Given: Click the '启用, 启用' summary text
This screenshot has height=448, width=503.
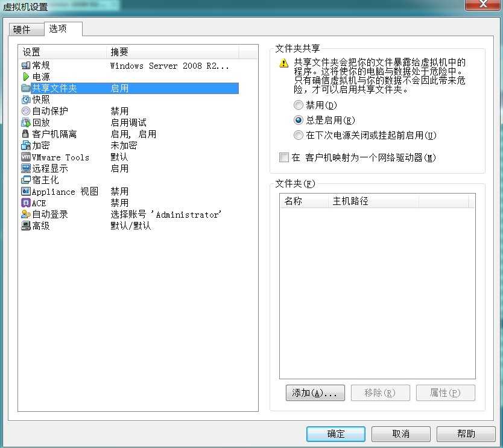Looking at the screenshot, I should [133, 134].
